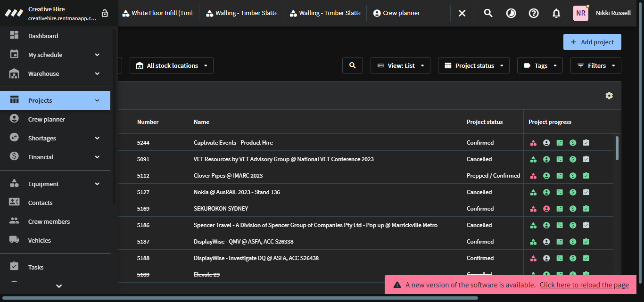The image size is (644, 302).
Task: Open the Project status filter dropdown
Action: tap(474, 65)
